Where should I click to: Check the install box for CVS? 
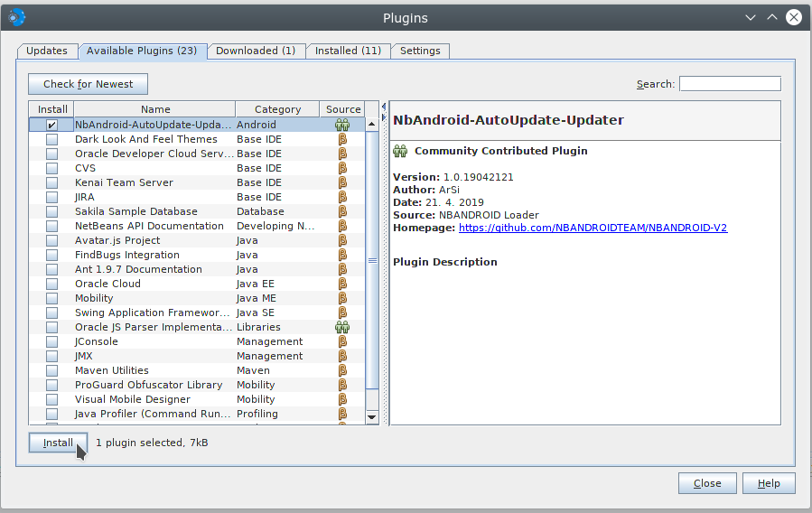pos(52,168)
